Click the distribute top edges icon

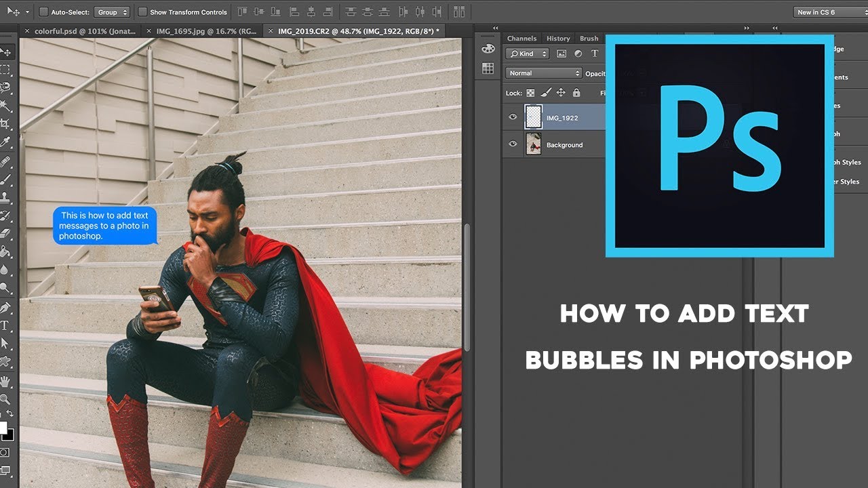351,12
